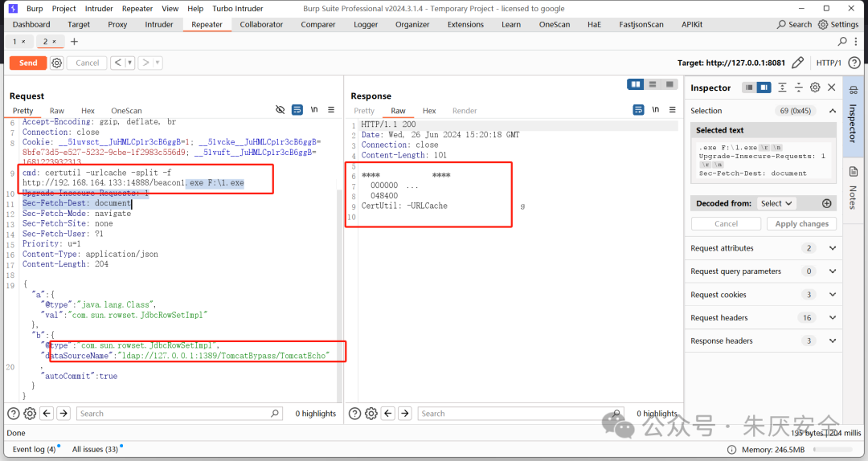Open the FastjsonScan tab
The height and width of the screenshot is (461, 868).
(641, 24)
